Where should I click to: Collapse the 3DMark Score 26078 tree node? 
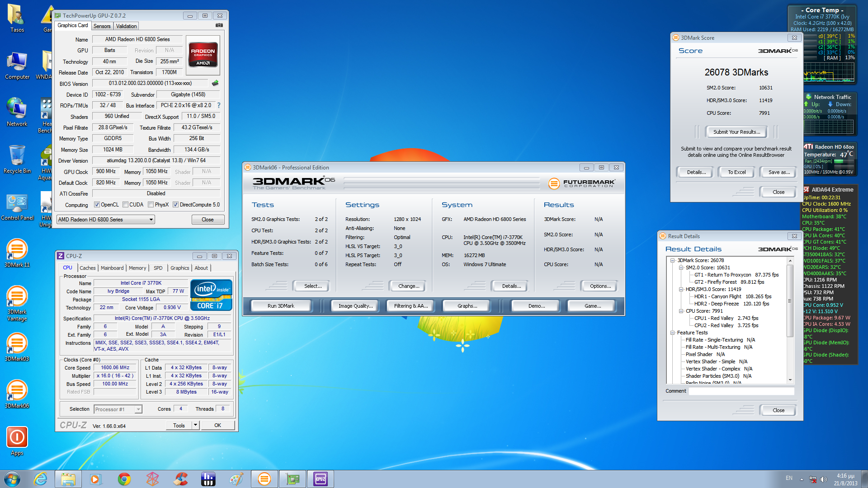click(672, 260)
